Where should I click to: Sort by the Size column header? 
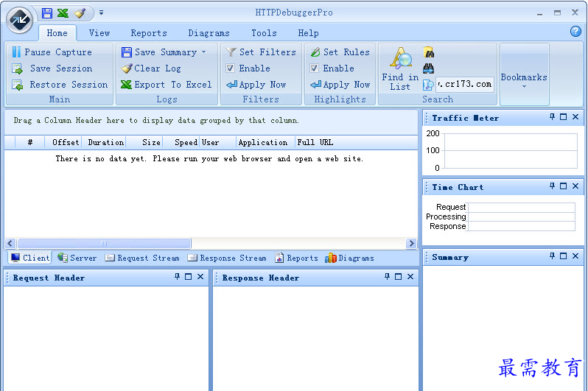coord(144,142)
